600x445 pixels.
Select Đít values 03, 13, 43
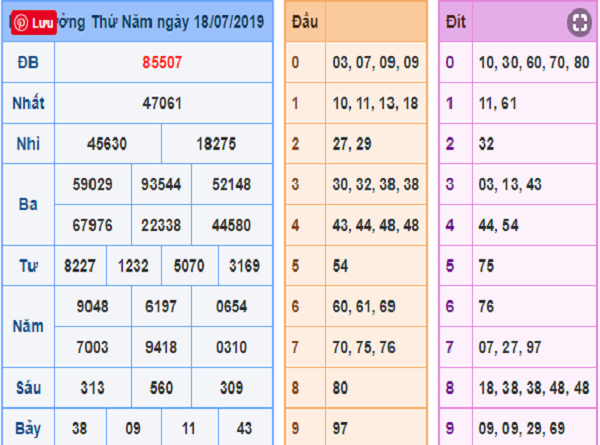[x=510, y=184]
